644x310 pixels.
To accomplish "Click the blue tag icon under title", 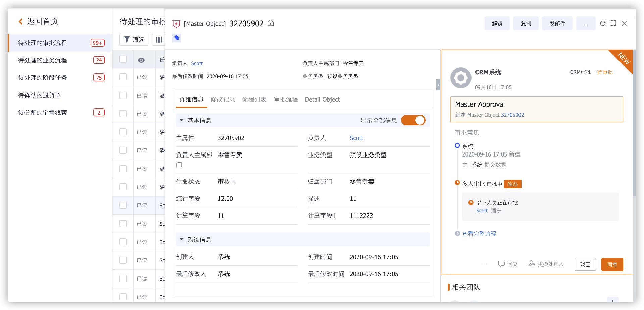I will [x=177, y=38].
